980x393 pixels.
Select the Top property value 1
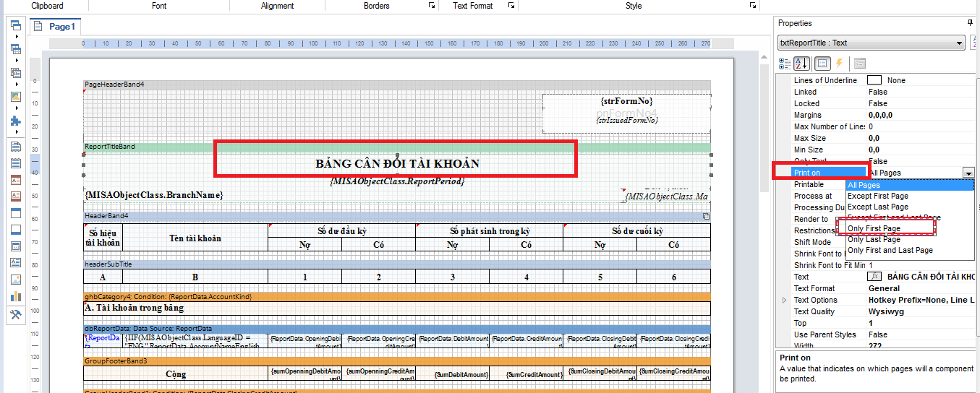pos(870,323)
